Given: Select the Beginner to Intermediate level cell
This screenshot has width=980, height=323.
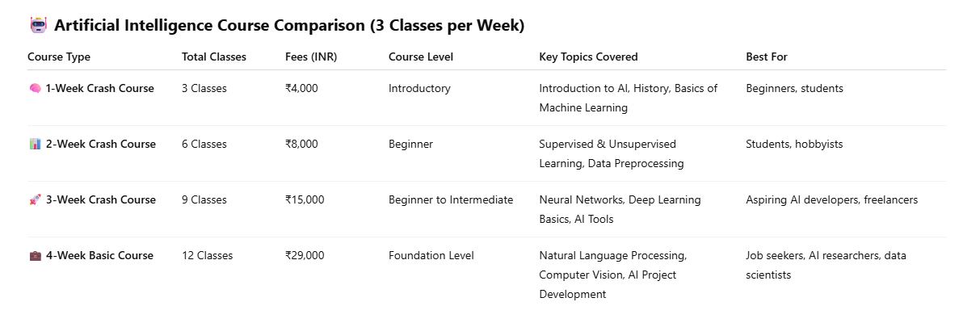Looking at the screenshot, I should [x=451, y=200].
